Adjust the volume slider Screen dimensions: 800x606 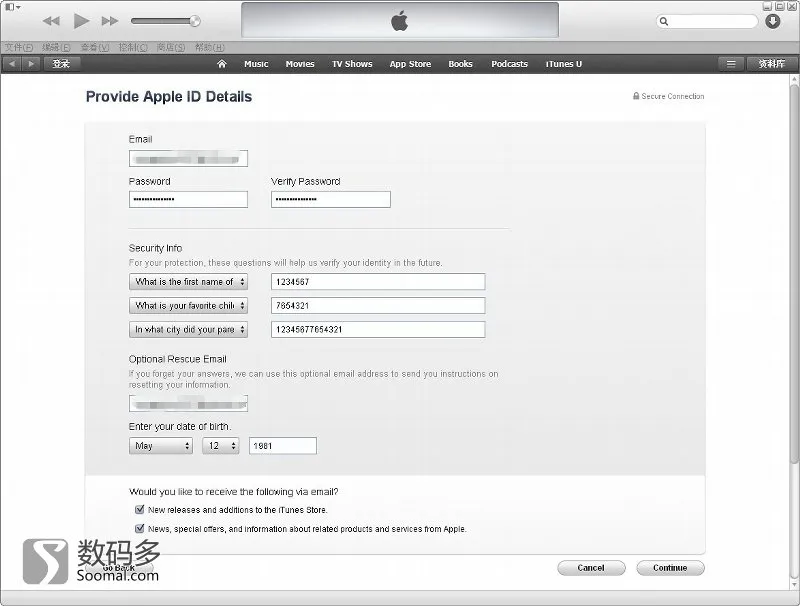pos(165,21)
